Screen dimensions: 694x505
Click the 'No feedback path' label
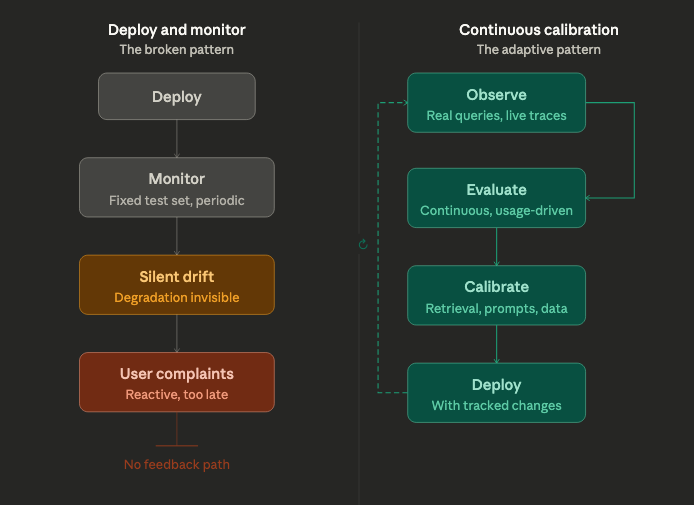pos(177,465)
